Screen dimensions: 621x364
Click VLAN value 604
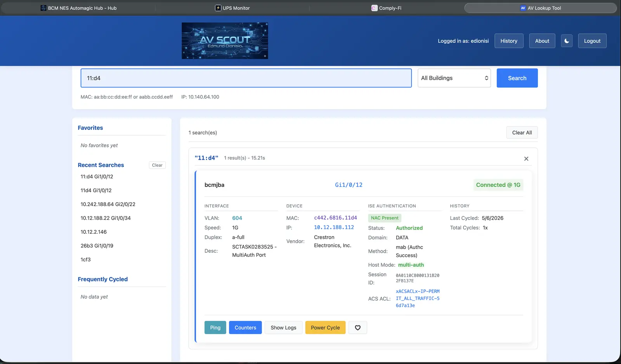click(x=237, y=218)
